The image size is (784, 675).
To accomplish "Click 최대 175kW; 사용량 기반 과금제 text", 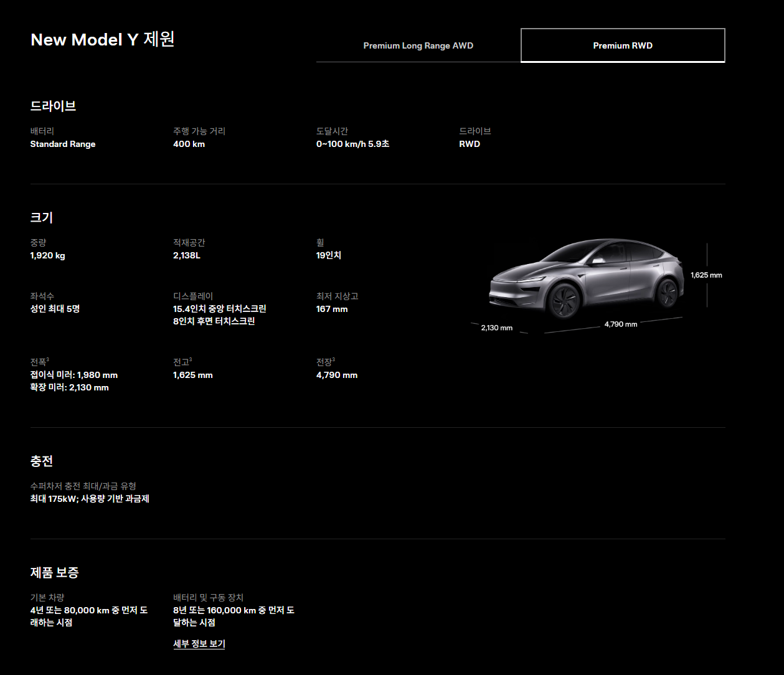I will (x=90, y=499).
